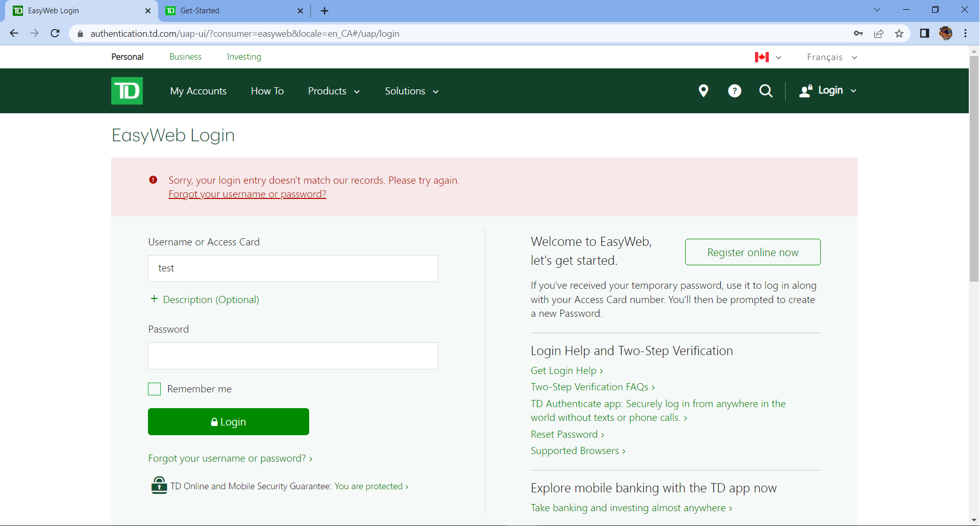This screenshot has height=526, width=980.
Task: Click the TD logo in the navigation bar
Action: (x=127, y=91)
